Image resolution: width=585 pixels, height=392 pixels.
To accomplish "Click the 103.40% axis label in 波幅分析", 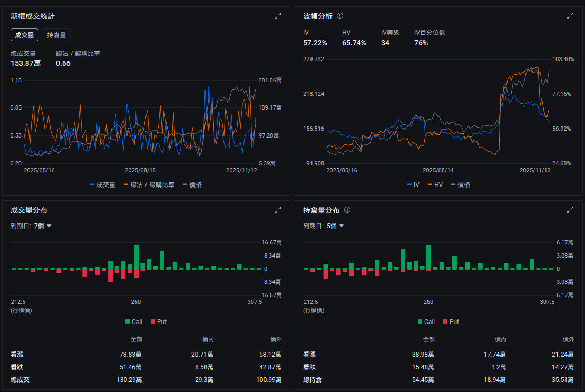I will tap(563, 59).
